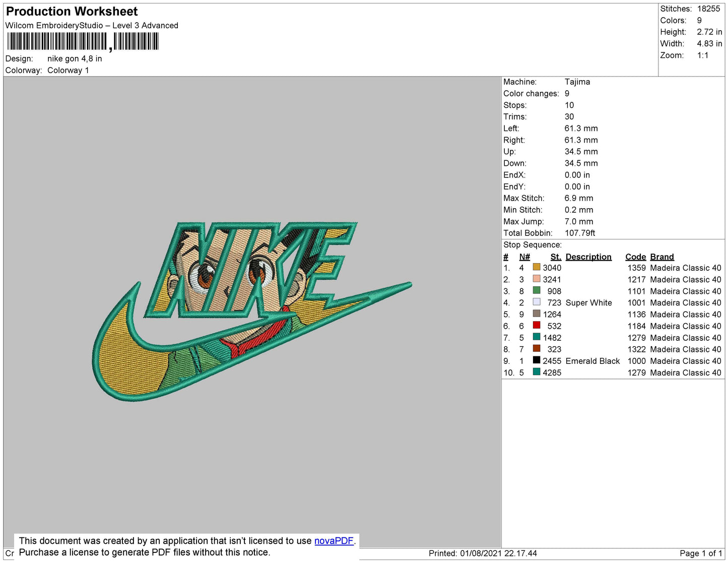Click the Page 1 of 1 indicator
Screen dimensions: 728x563
700,553
